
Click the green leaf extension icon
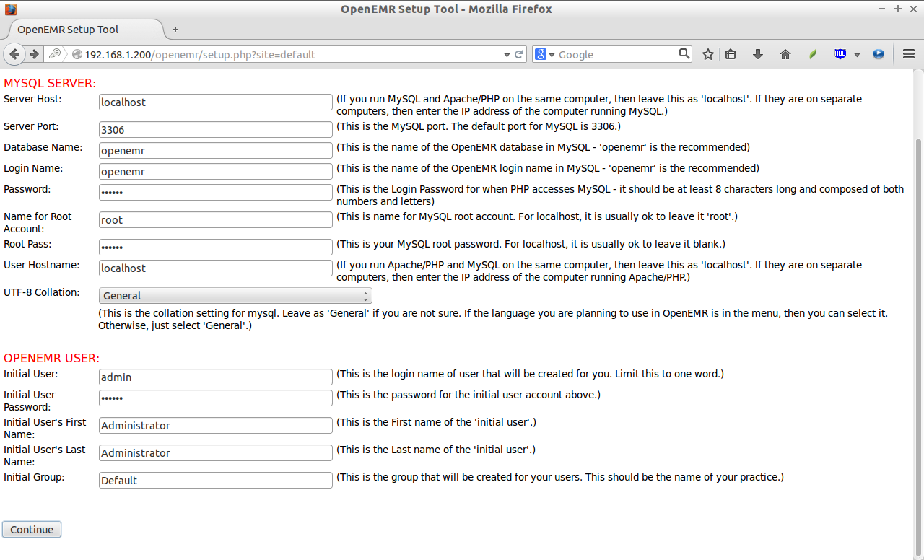813,54
